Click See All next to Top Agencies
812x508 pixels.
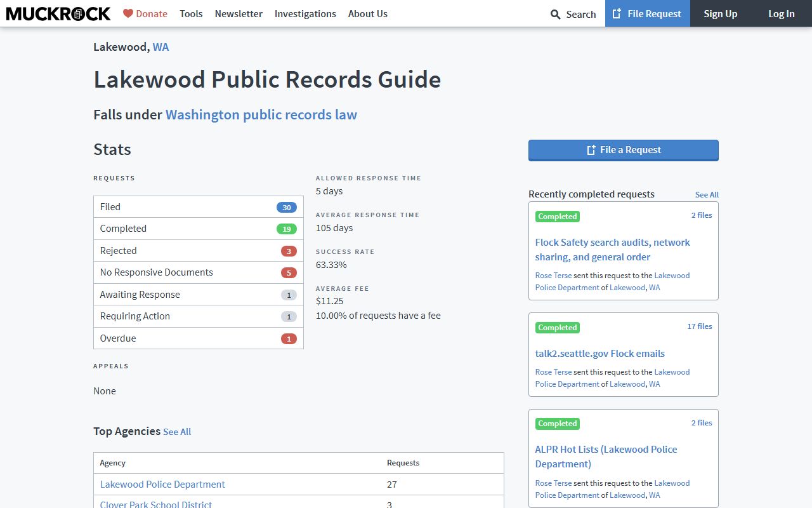click(x=177, y=432)
